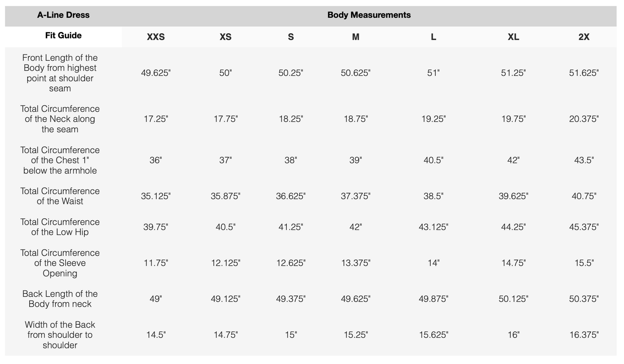Viewport: 624px width, 364px height.
Task: Select the 40.5" chest value for size L
Action: 433,160
